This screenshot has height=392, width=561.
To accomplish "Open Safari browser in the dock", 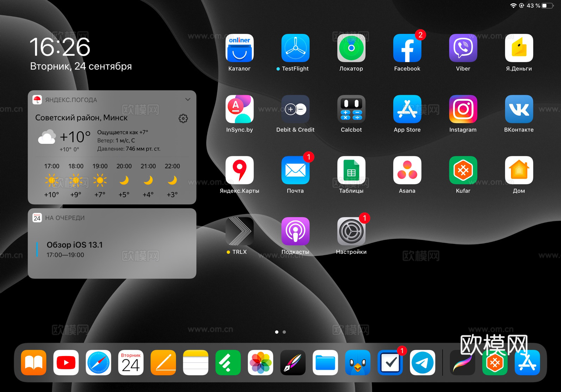I will (x=98, y=362).
